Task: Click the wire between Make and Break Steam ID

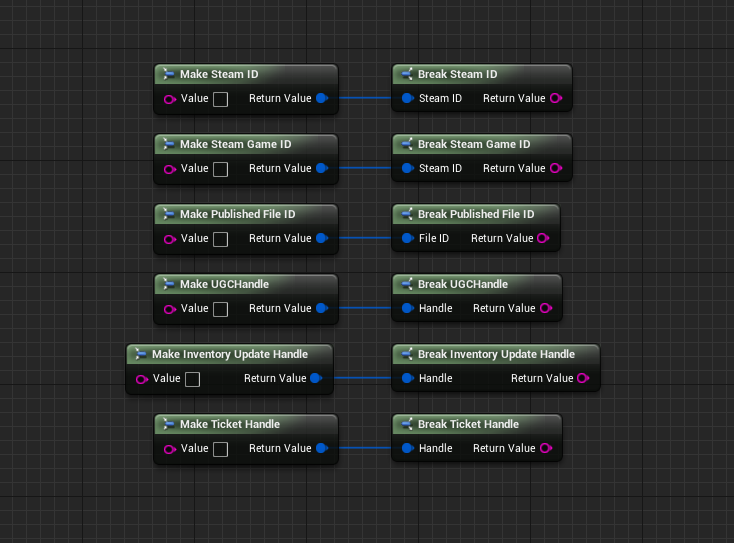Action: point(364,98)
